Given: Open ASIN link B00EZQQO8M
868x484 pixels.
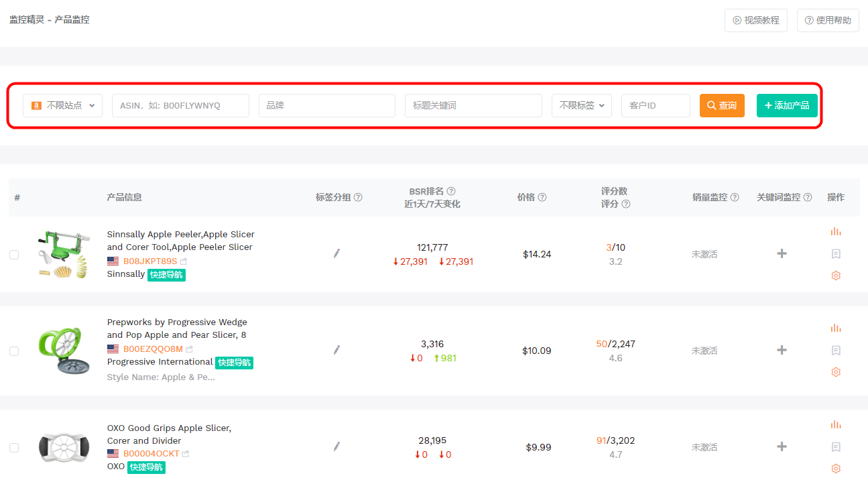Looking at the screenshot, I should point(153,349).
